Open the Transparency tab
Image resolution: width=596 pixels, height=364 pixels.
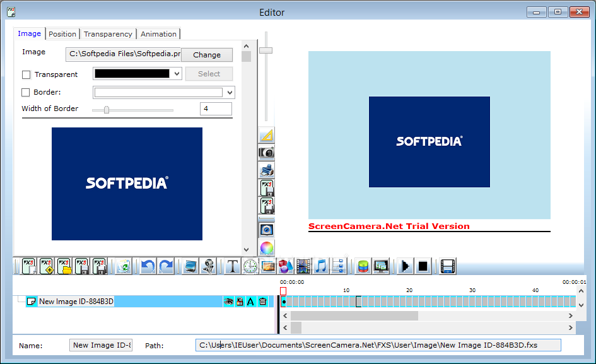click(108, 34)
